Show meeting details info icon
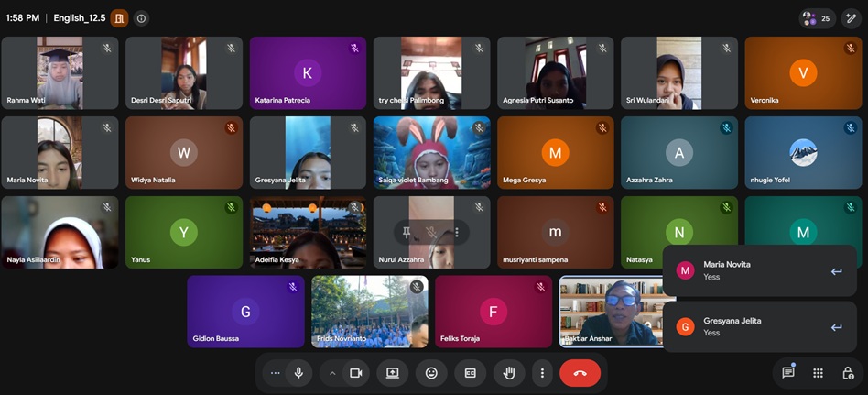This screenshot has width=868, height=395. (x=141, y=18)
